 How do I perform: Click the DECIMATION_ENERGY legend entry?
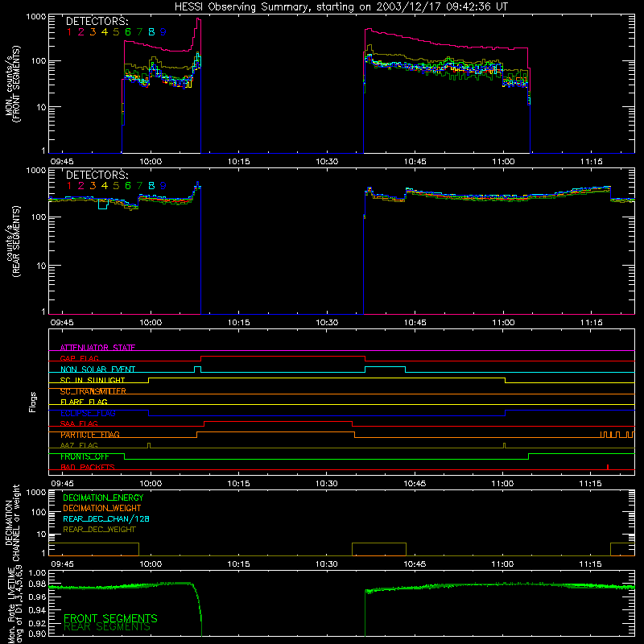103,497
